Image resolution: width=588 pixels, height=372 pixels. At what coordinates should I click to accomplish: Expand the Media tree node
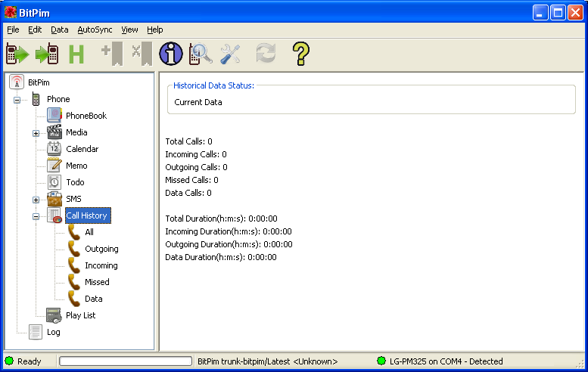pos(36,133)
